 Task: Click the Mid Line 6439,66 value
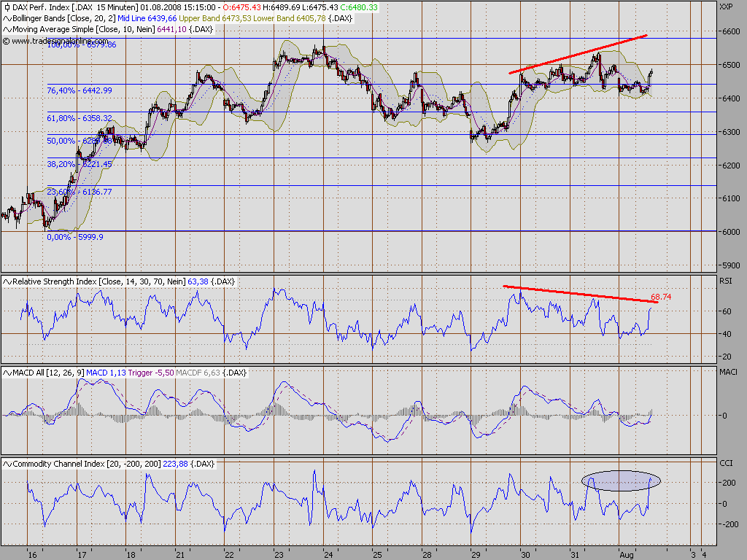tap(147, 18)
